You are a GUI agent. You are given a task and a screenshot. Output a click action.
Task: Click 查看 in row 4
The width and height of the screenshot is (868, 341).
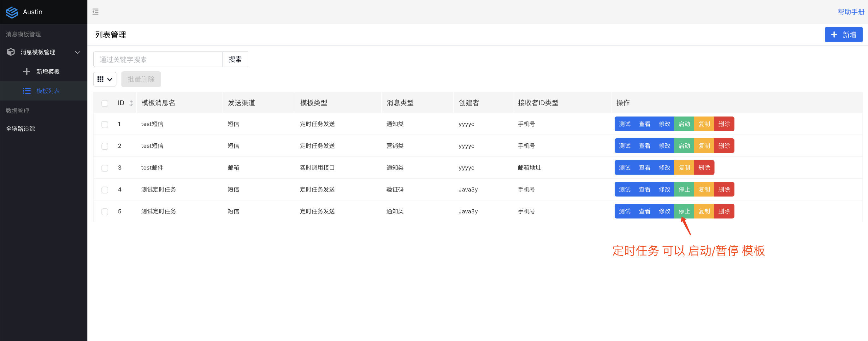(644, 189)
